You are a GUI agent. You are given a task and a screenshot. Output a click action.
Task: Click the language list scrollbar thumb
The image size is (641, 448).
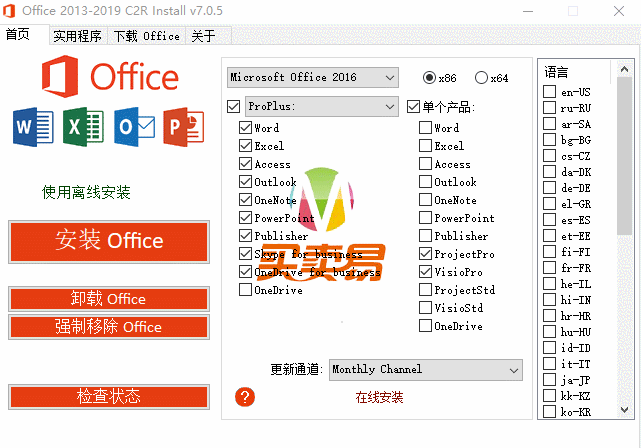[x=624, y=156]
